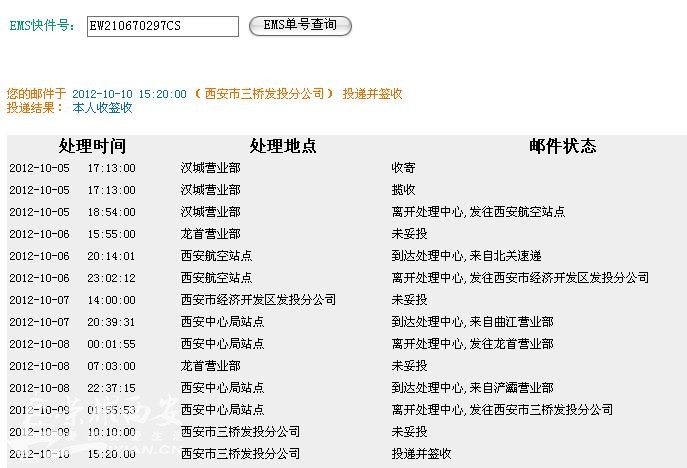Click the 处理地点 column header
This screenshot has width=687, height=468.
coord(283,146)
